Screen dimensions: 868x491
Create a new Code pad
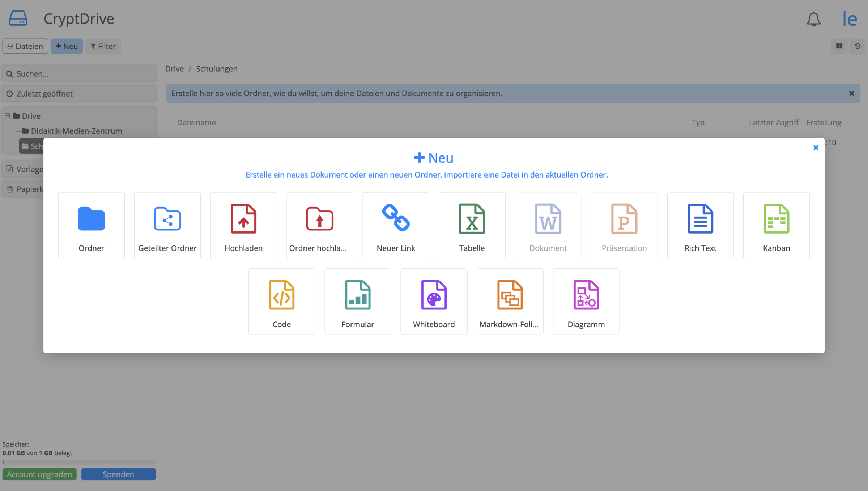click(x=281, y=302)
